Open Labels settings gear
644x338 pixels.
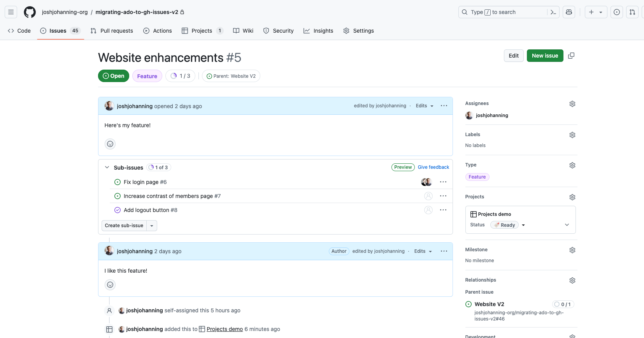tap(572, 135)
